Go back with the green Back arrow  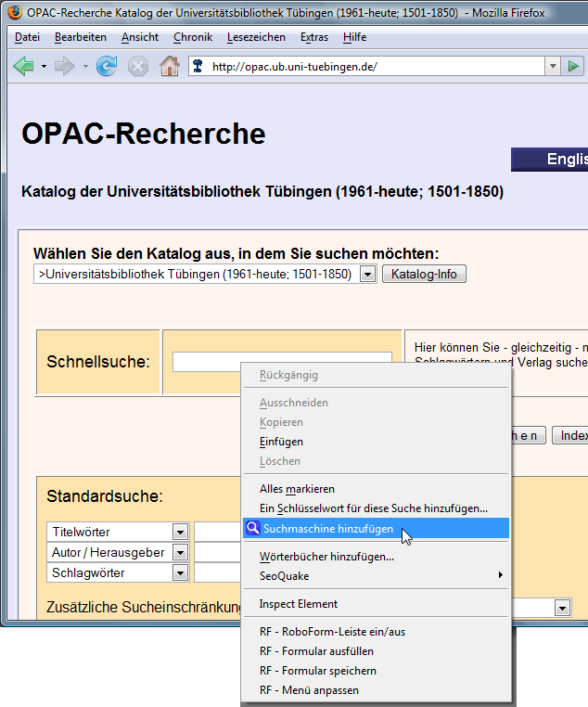coord(23,67)
